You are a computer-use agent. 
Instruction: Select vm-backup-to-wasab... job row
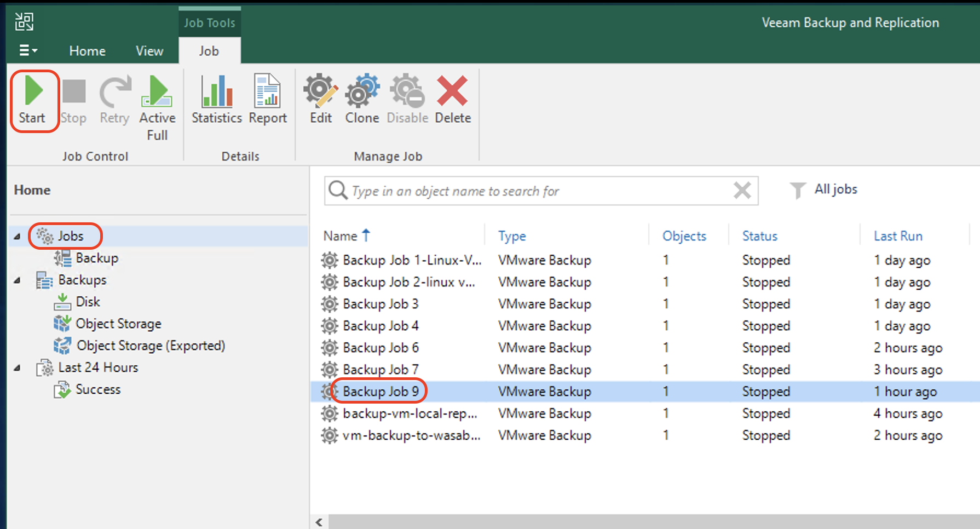[x=645, y=435]
